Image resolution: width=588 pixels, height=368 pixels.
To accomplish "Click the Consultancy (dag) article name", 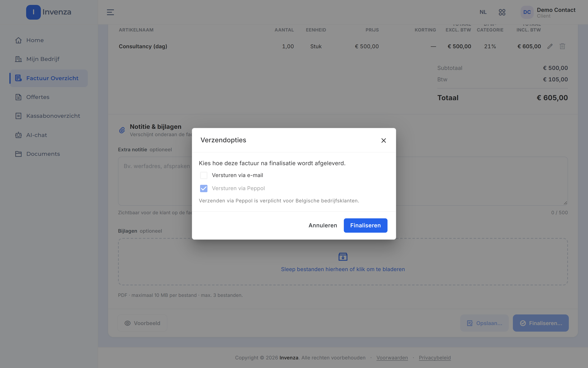I will click(143, 46).
